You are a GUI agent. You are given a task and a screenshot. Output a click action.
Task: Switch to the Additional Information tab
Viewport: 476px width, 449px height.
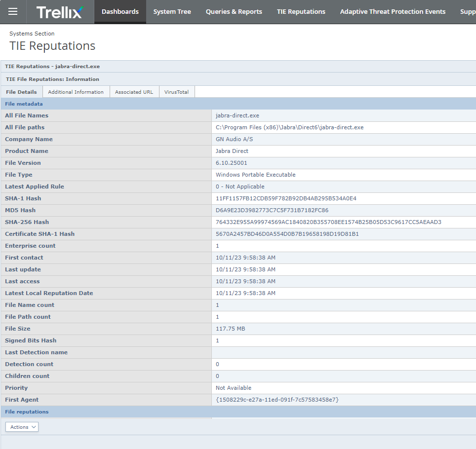point(76,92)
